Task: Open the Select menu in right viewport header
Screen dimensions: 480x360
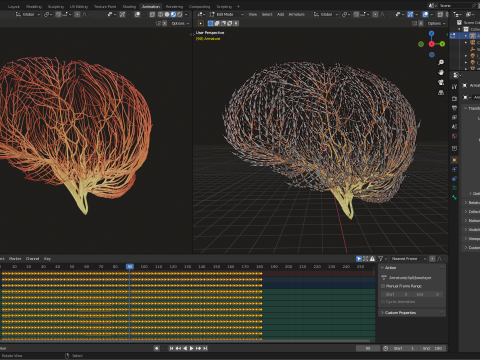Action: click(267, 14)
